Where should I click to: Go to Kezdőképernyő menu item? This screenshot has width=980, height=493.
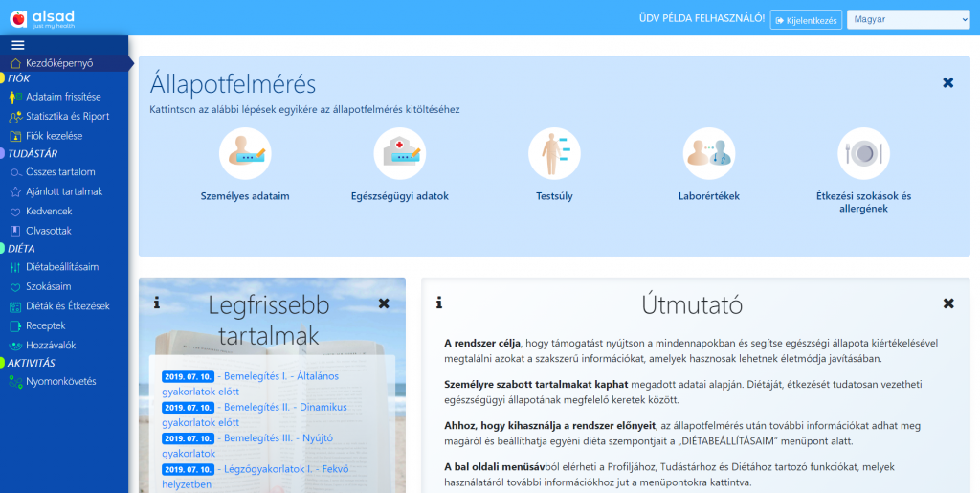[x=59, y=63]
